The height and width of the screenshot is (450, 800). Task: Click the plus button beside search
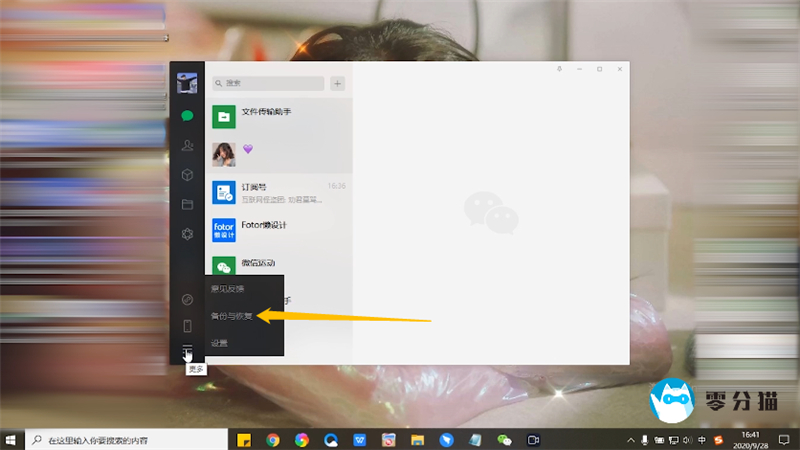[x=338, y=83]
